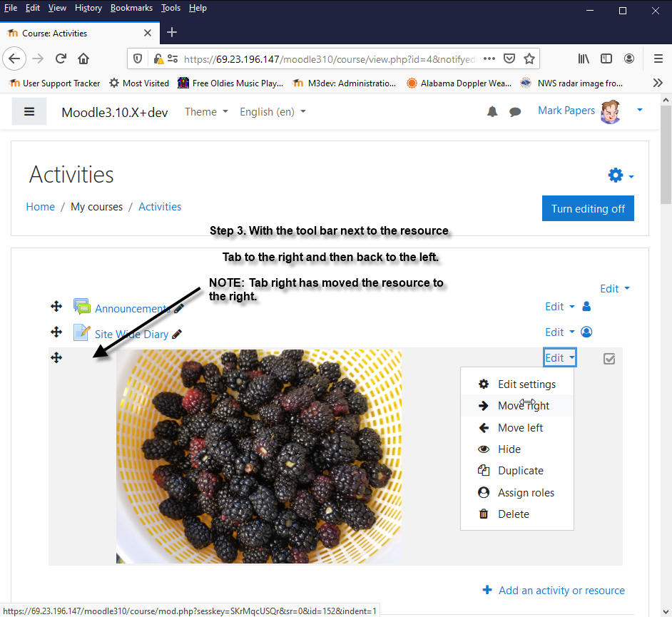This screenshot has height=617, width=672.
Task: Click the move handle for the image resource
Action: point(56,357)
